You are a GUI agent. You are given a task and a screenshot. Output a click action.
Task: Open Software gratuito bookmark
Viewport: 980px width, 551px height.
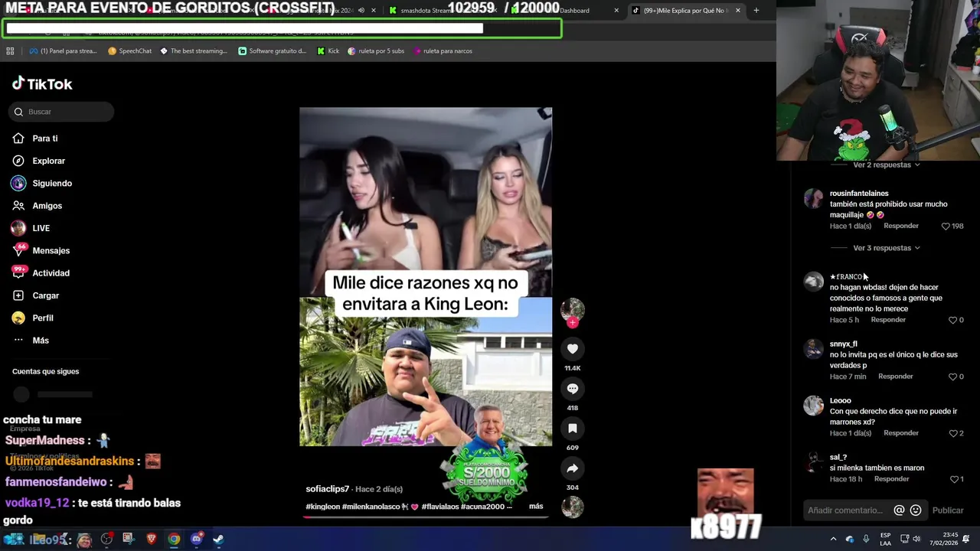(x=273, y=51)
